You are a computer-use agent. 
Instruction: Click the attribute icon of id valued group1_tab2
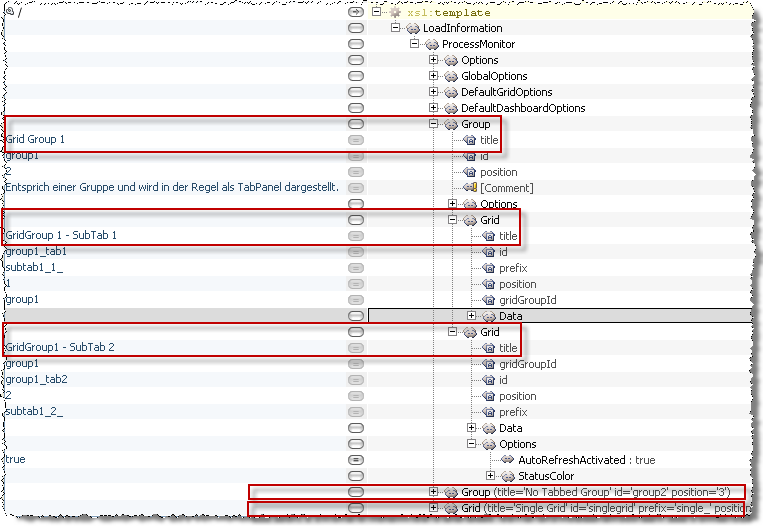point(489,380)
